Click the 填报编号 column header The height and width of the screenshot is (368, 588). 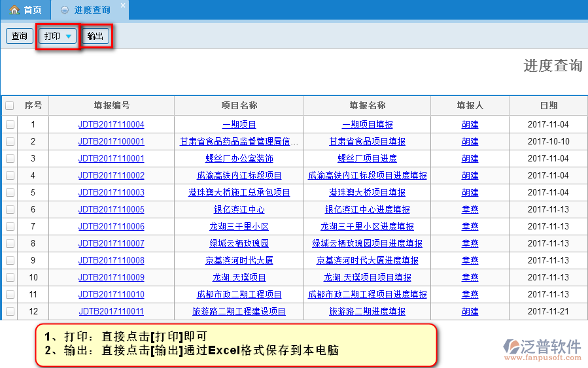111,105
